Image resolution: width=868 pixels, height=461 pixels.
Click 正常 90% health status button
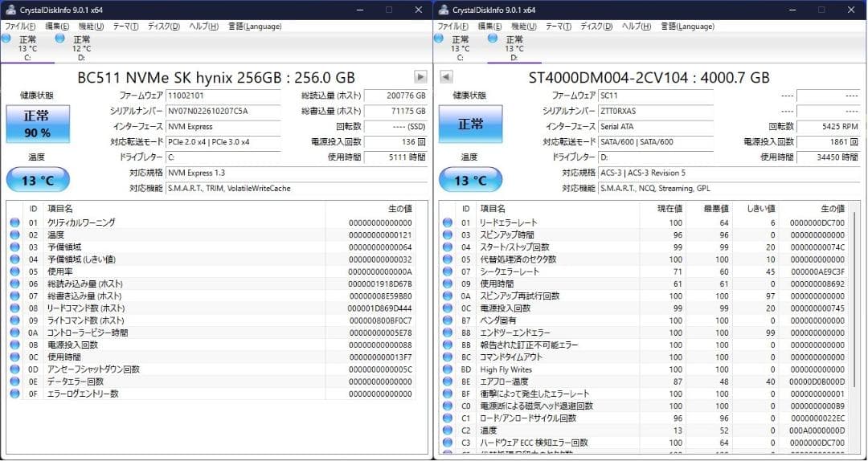38,124
